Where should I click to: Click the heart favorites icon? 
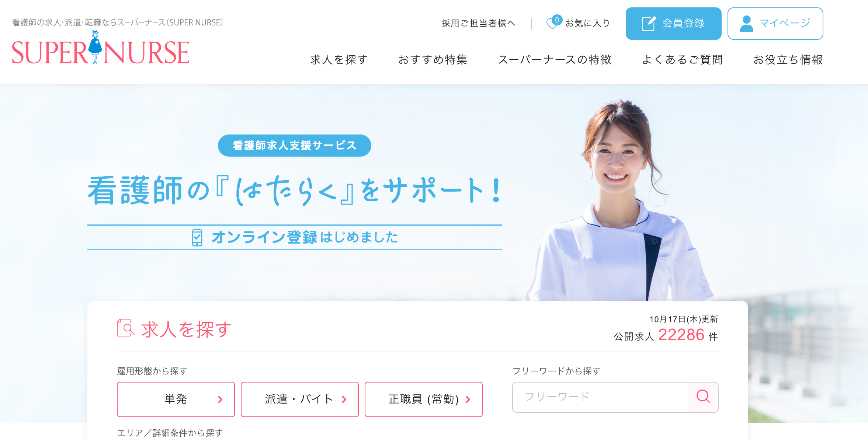[x=554, y=23]
